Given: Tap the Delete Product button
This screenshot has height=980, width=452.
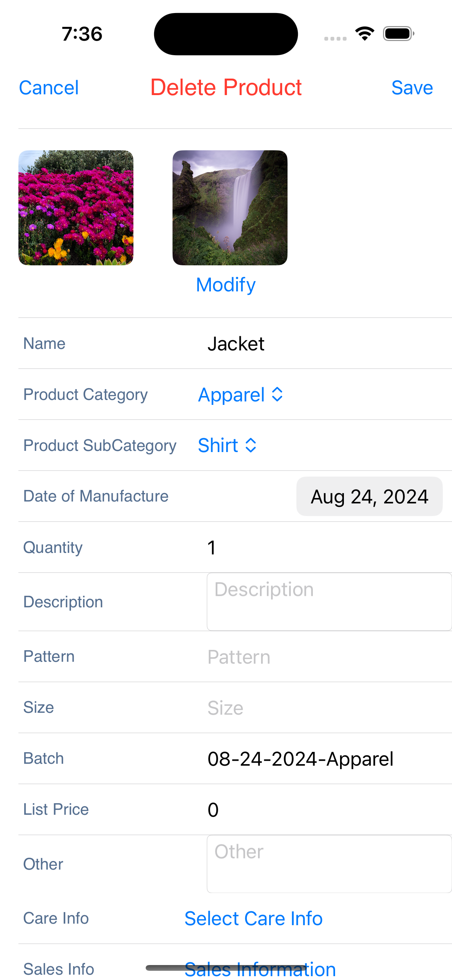Looking at the screenshot, I should pyautogui.click(x=226, y=87).
